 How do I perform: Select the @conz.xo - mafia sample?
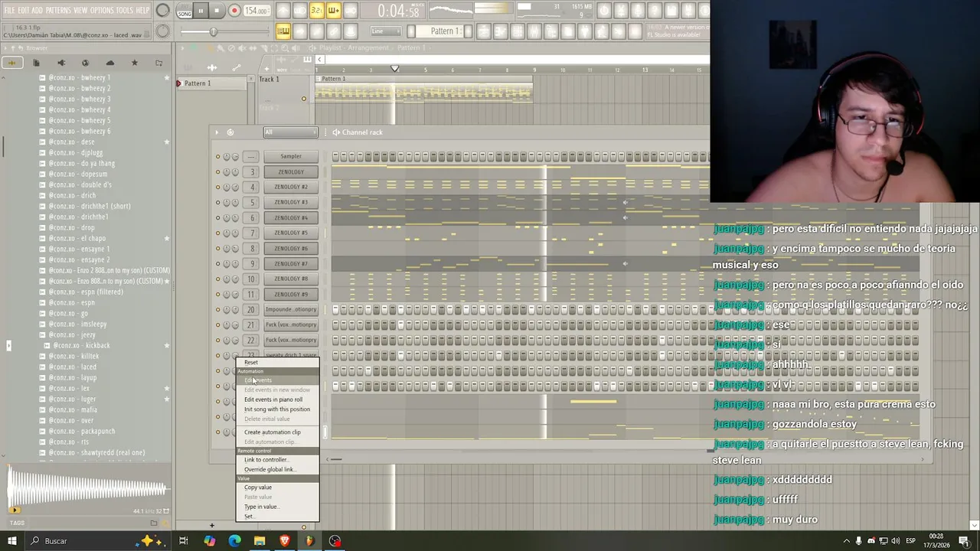(x=73, y=409)
